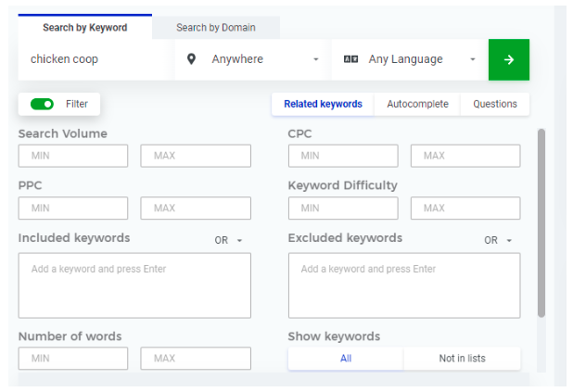Open the Autocomplete tab
The image size is (573, 392).
[417, 104]
